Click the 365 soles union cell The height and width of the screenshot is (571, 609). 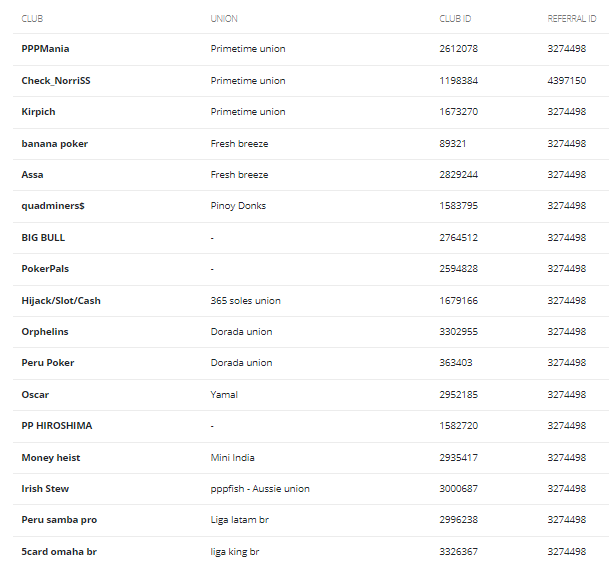click(245, 301)
